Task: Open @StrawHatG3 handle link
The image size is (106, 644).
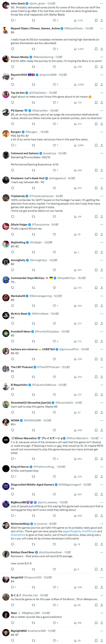Action: [64, 403]
